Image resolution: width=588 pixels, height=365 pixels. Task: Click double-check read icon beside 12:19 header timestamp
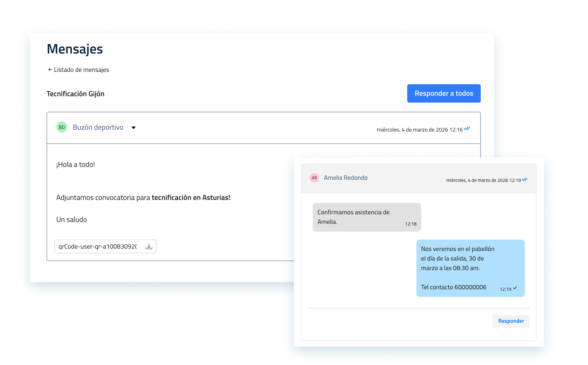[524, 180]
